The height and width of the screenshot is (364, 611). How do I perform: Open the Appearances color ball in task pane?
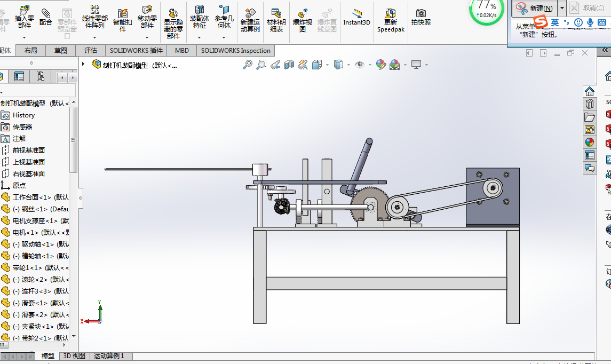coord(589,142)
